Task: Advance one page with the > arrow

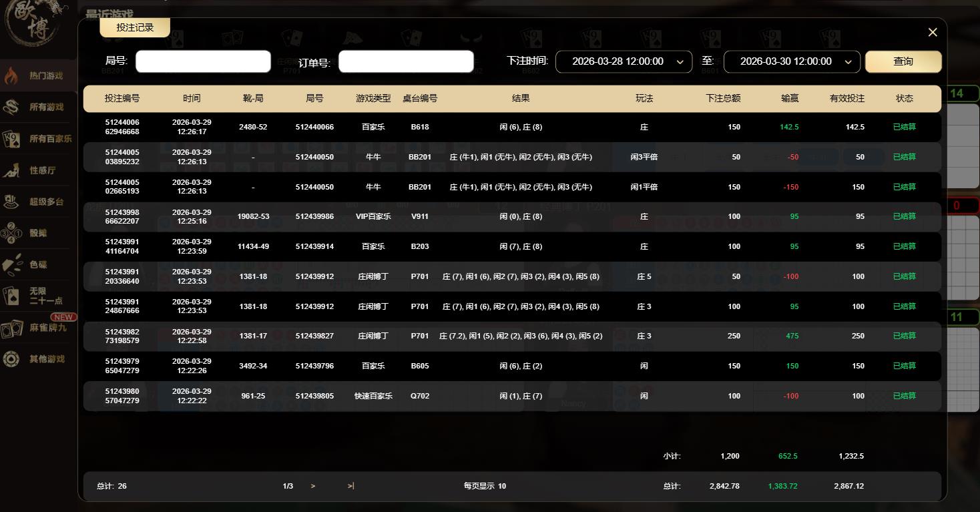Action: (312, 486)
